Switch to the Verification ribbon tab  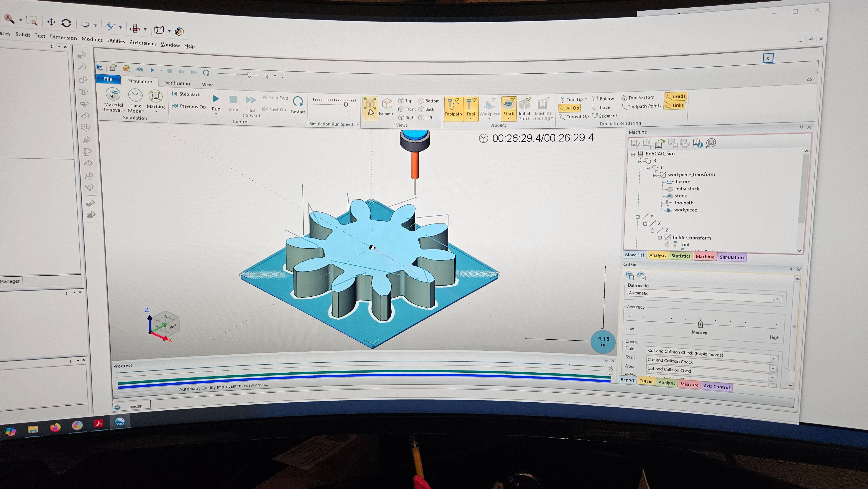pyautogui.click(x=178, y=83)
